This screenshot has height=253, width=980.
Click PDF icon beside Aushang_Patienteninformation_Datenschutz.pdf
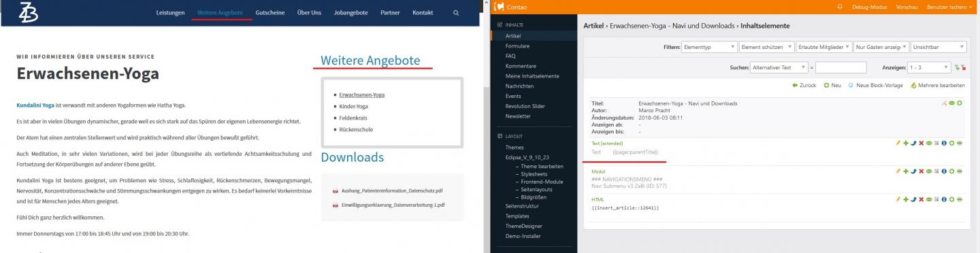click(x=336, y=192)
